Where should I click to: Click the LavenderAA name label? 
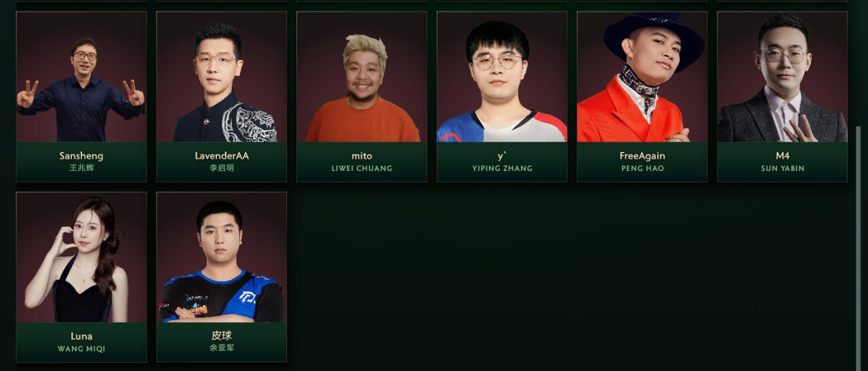click(222, 155)
